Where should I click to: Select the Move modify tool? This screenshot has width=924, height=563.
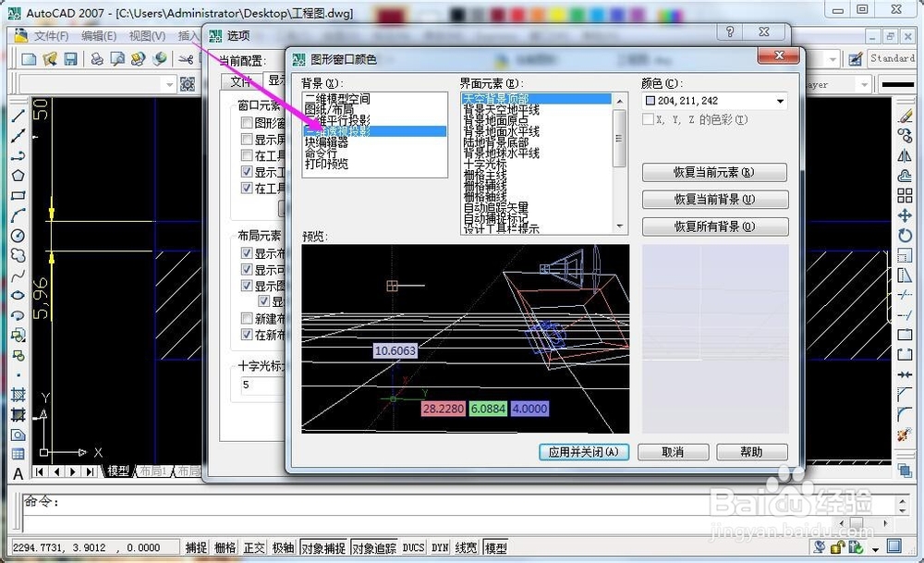(905, 215)
